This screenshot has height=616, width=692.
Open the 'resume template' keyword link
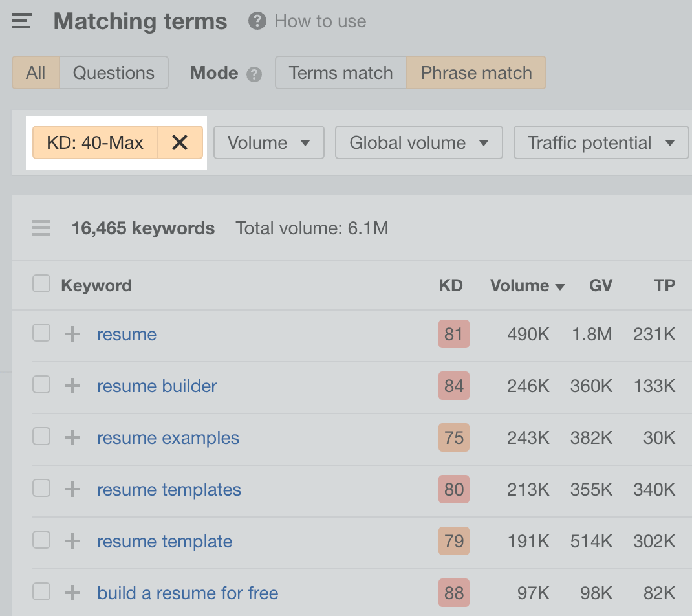point(164,541)
